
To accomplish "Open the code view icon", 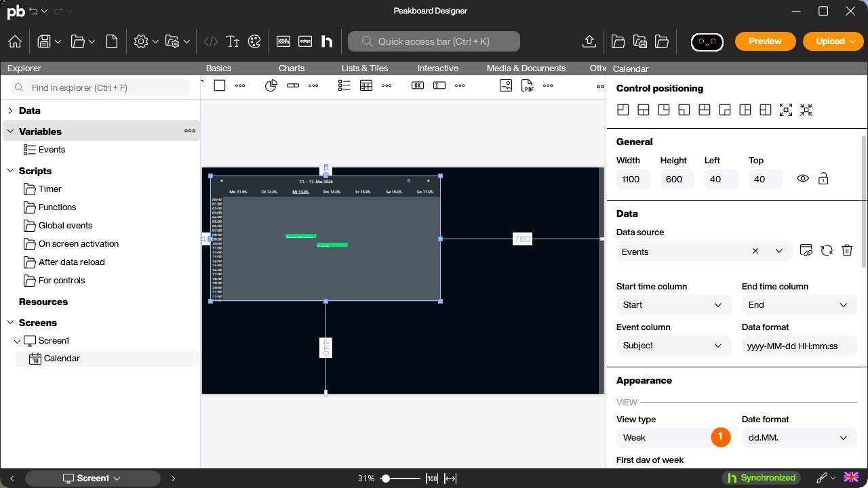I will [211, 41].
